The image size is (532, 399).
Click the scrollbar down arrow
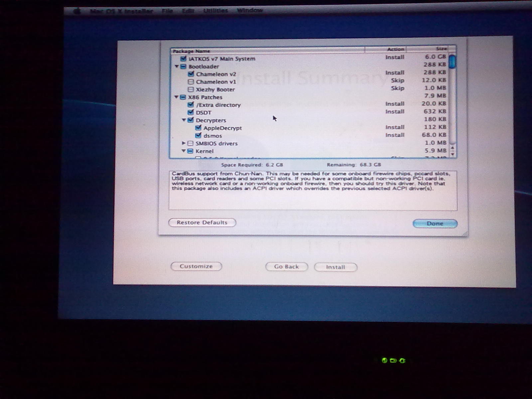click(453, 154)
